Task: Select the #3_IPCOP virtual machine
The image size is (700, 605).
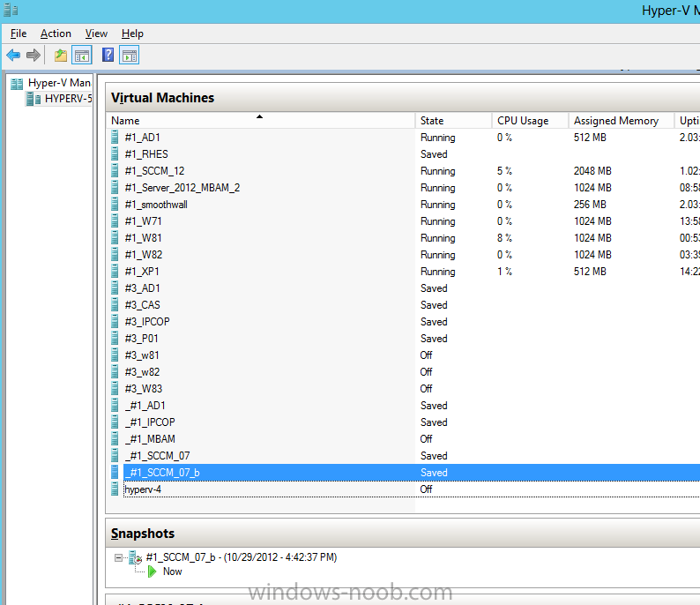Action: pyautogui.click(x=147, y=322)
